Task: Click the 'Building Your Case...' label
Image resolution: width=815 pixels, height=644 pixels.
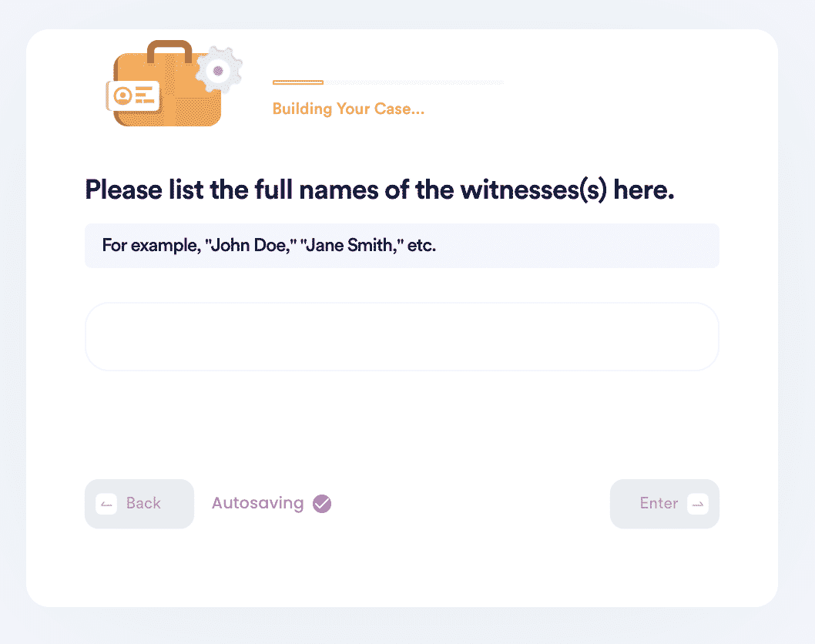Action: click(x=348, y=109)
